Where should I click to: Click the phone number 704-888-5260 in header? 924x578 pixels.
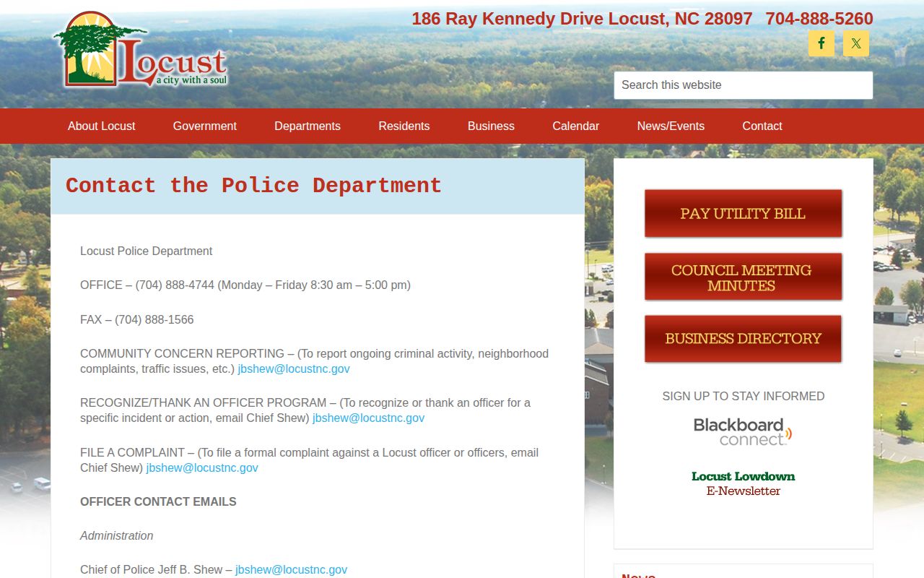pos(819,19)
